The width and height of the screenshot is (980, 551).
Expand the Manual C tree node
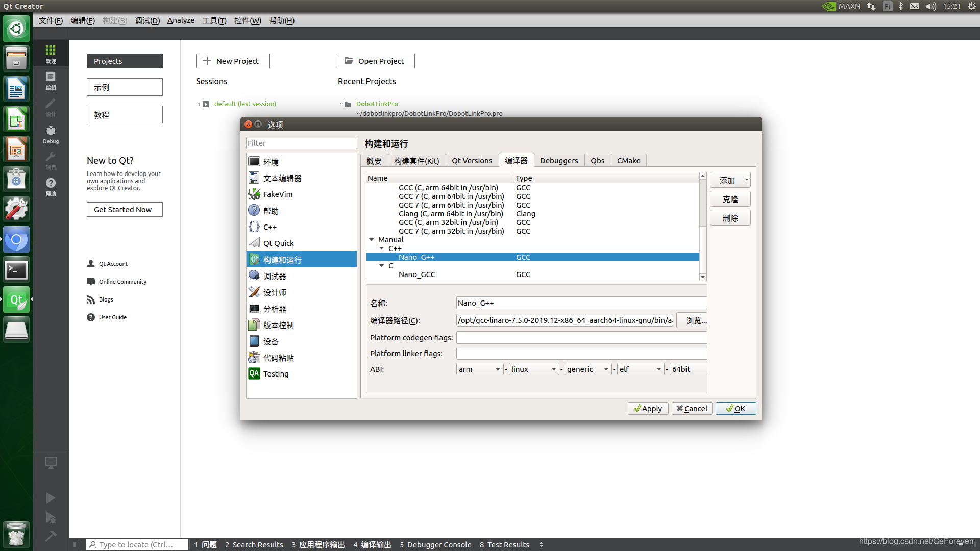point(382,266)
